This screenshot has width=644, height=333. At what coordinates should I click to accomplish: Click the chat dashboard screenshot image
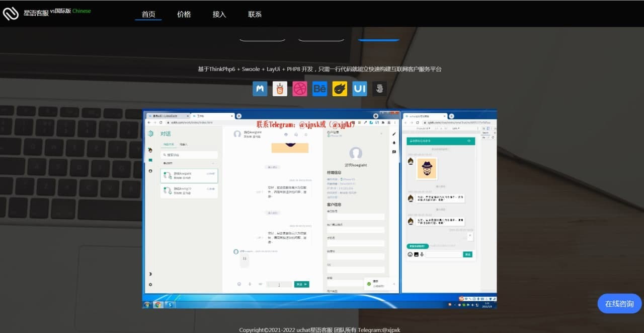[x=272, y=212]
